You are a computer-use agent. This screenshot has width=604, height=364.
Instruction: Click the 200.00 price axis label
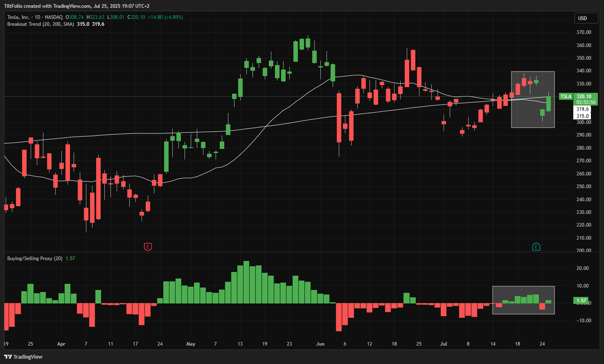point(584,251)
